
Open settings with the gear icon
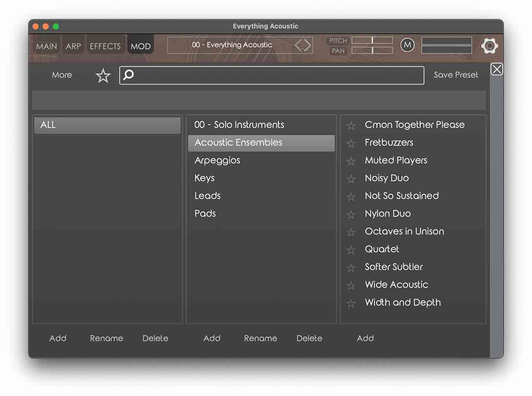489,45
